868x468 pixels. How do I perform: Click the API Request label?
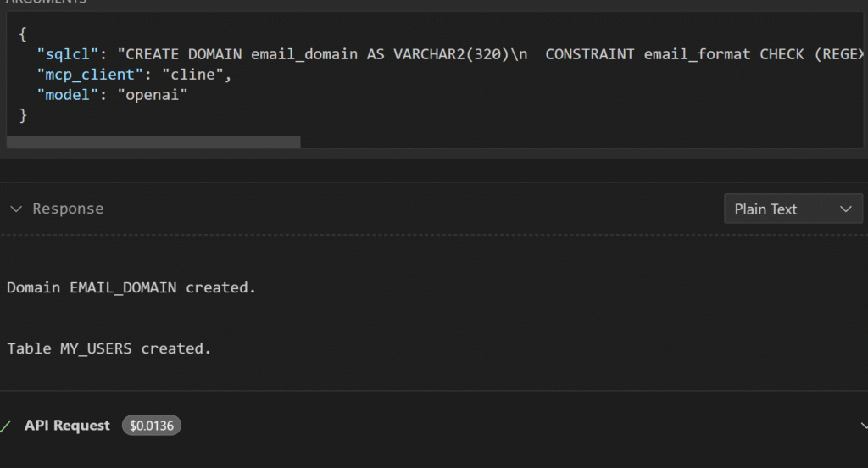point(67,426)
